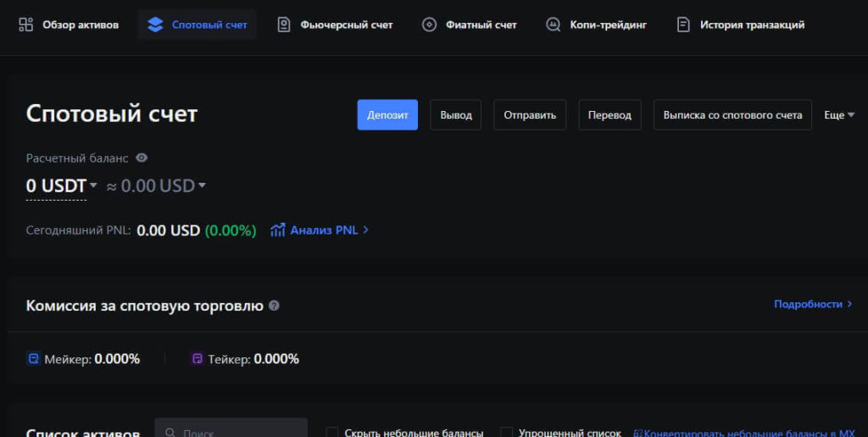Click the Фьючерсный счет icon
Screen dimensions: 868x437
(284, 25)
